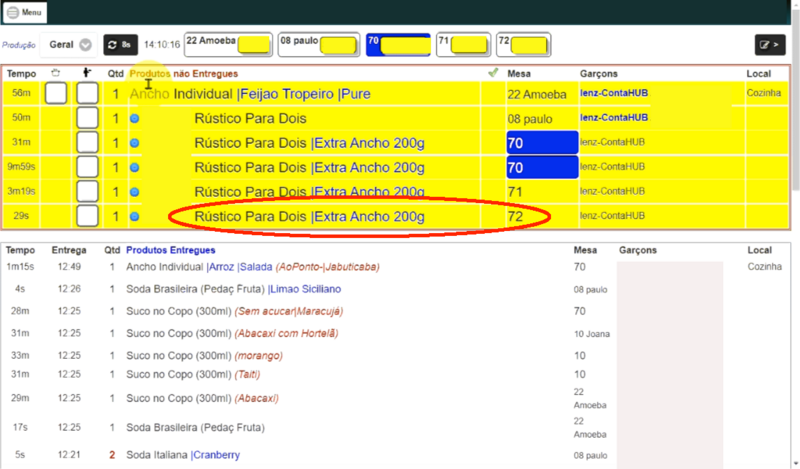Click the Tempo header of pending table

pyautogui.click(x=21, y=73)
